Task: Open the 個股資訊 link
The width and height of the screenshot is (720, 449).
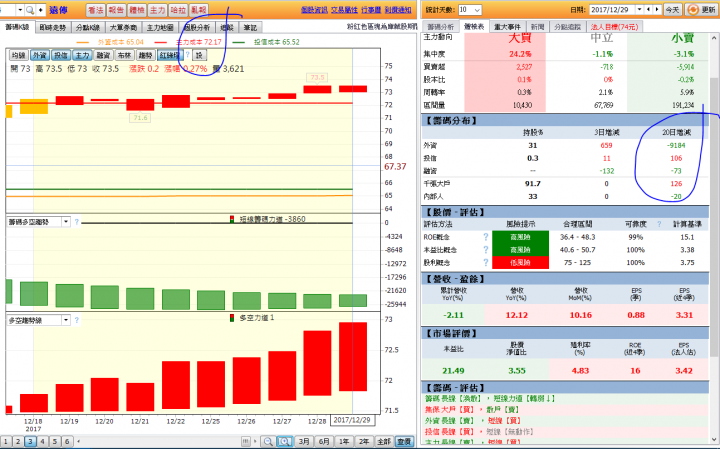Action: tap(314, 10)
